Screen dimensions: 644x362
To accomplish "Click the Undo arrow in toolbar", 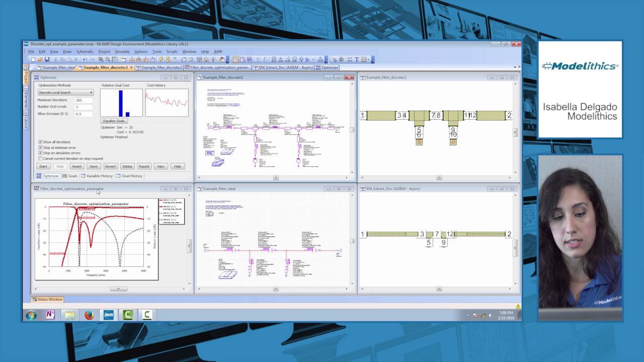I will coord(85,59).
